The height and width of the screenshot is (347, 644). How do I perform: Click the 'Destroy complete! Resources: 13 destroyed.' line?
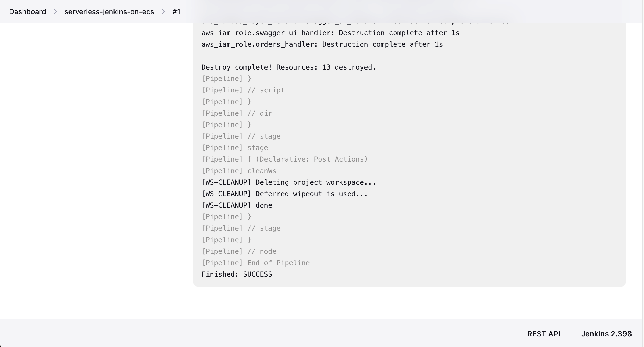pyautogui.click(x=288, y=67)
